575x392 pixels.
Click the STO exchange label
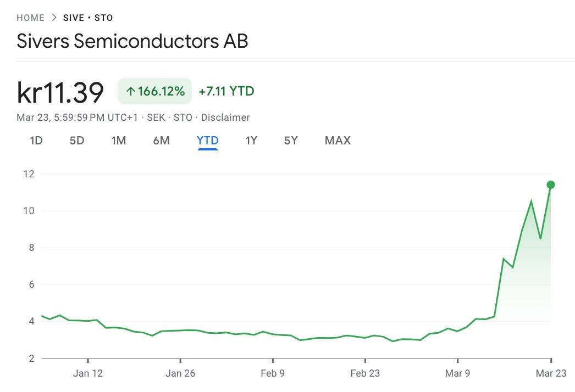coord(103,17)
